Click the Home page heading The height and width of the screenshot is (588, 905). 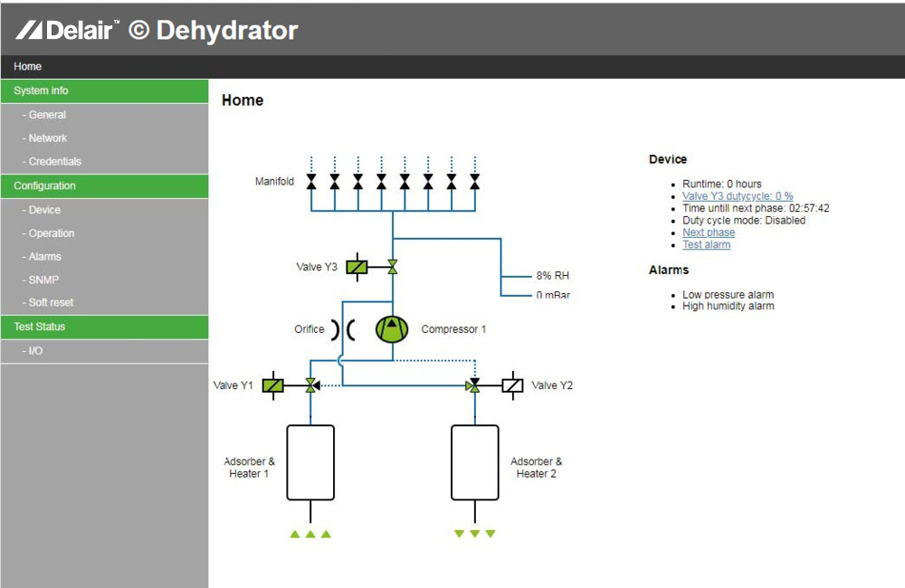[x=243, y=100]
